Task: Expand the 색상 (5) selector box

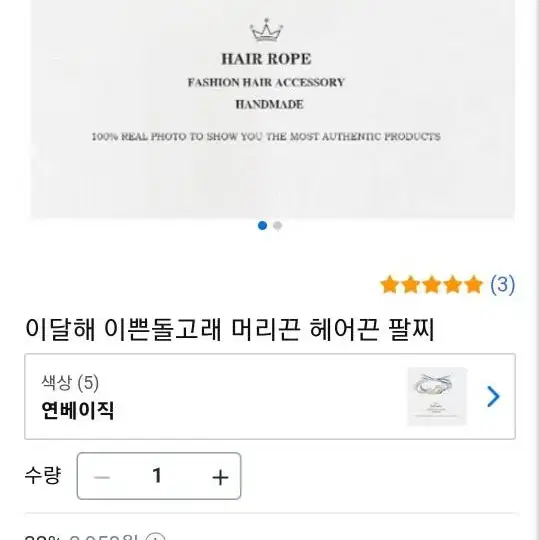Action: [x=270, y=396]
